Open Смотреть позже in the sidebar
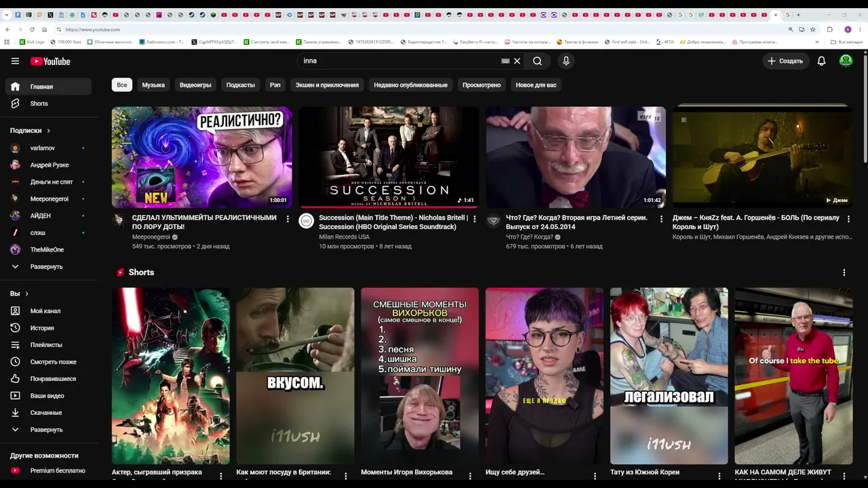The width and height of the screenshot is (868, 488). [47, 362]
